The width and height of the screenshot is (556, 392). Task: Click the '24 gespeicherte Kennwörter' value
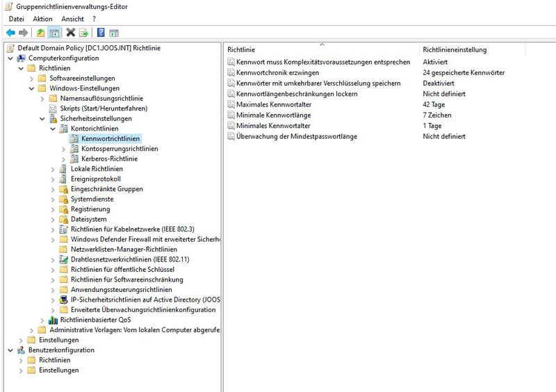click(x=464, y=73)
